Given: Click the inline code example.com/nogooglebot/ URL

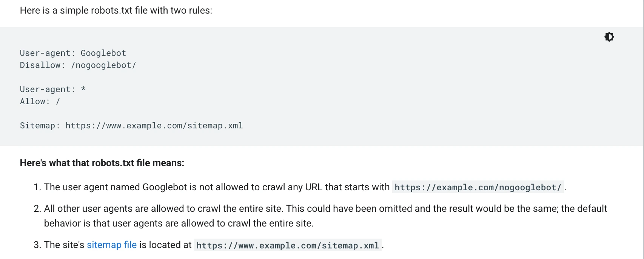Looking at the screenshot, I should pos(478,187).
